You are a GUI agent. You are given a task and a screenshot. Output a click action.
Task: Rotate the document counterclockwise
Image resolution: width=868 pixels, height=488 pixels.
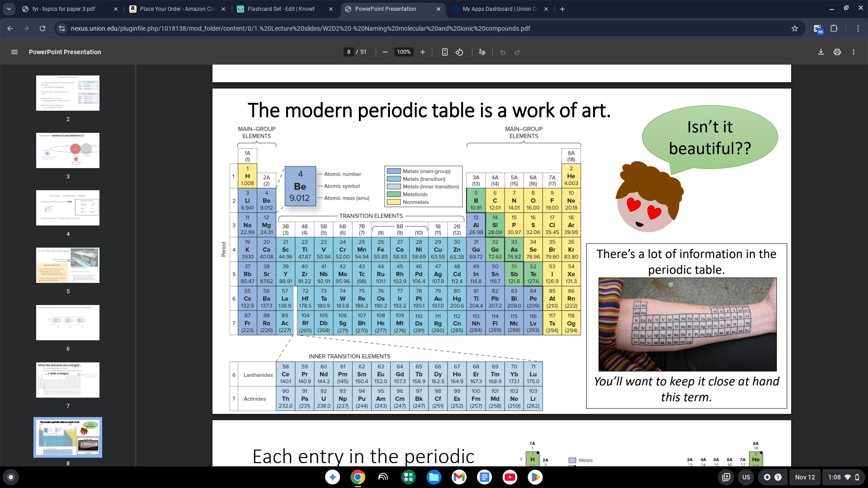(459, 52)
